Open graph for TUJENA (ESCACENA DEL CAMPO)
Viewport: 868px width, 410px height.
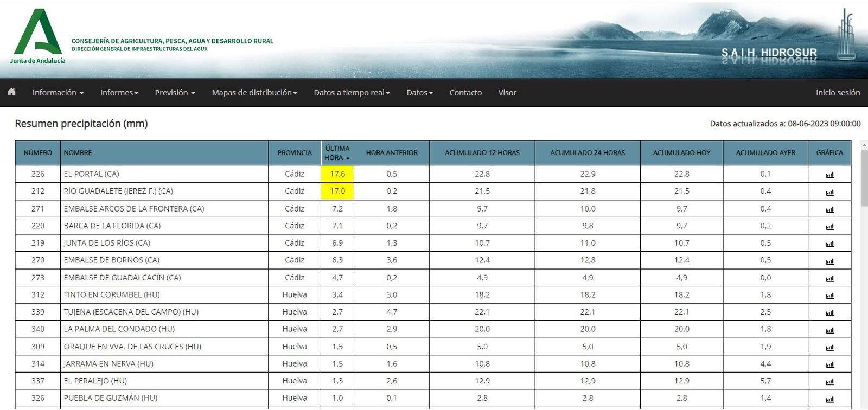[x=829, y=312]
